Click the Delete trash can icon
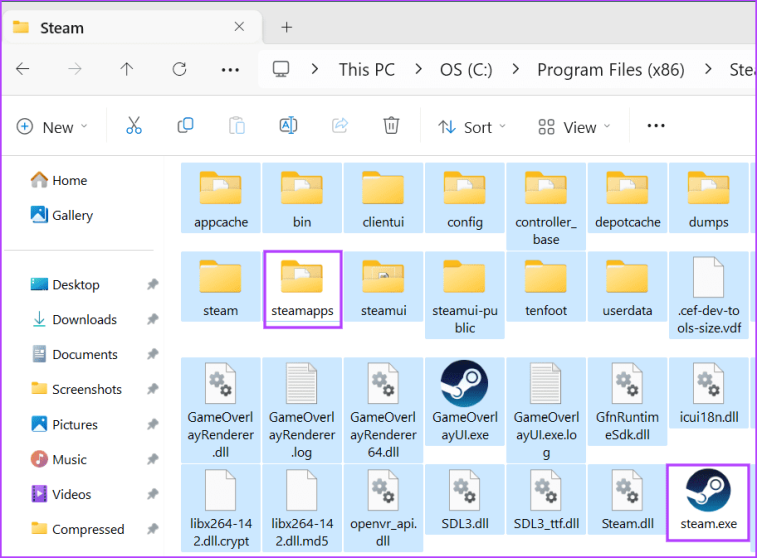The image size is (757, 558). click(x=391, y=126)
